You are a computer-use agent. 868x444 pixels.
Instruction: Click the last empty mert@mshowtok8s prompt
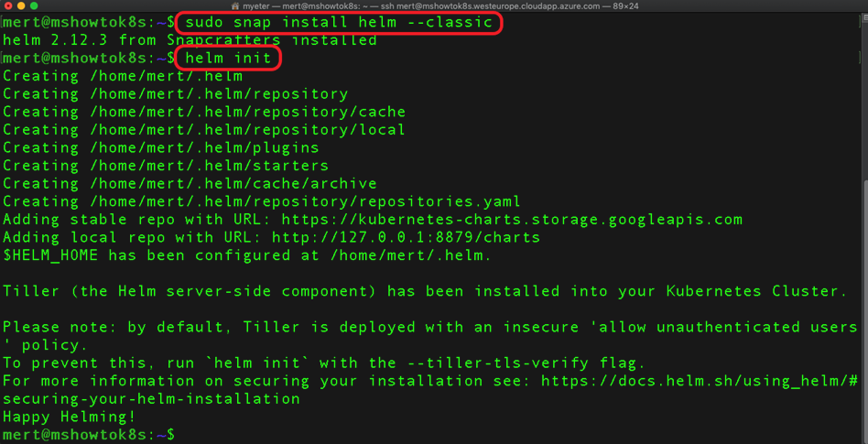point(89,435)
